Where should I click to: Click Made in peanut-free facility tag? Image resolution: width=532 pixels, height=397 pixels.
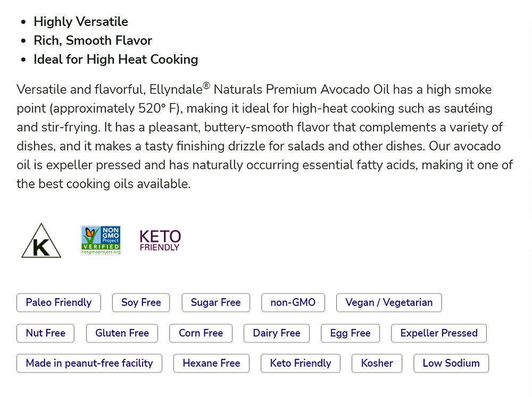[89, 364]
